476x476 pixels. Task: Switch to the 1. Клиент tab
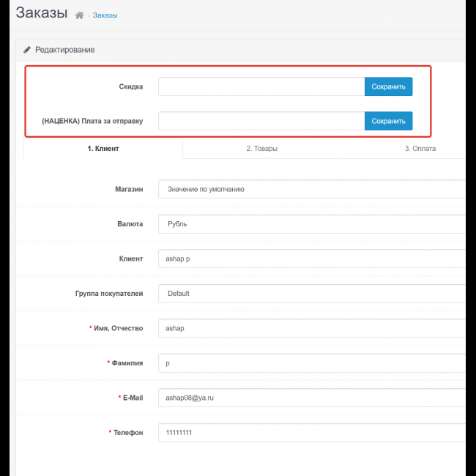[103, 149]
